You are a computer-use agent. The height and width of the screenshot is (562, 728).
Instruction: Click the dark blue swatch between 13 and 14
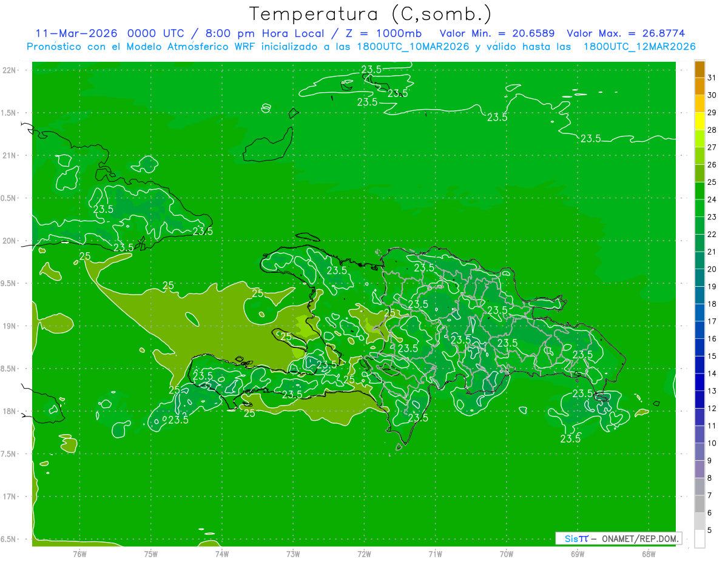pos(699,382)
